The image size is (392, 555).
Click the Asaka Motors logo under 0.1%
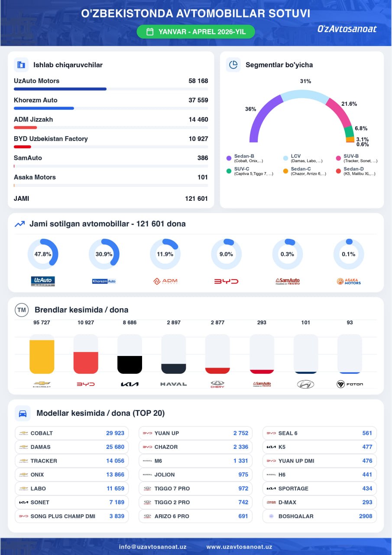click(349, 281)
